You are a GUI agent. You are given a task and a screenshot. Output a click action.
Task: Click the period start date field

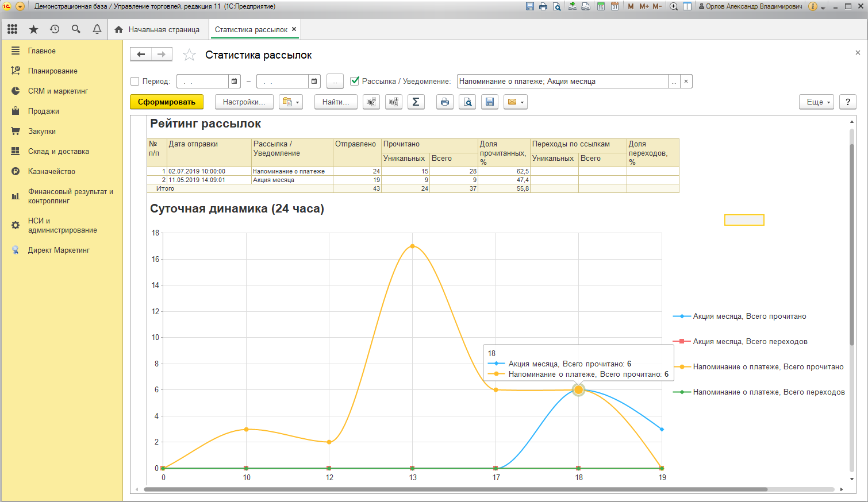[203, 82]
